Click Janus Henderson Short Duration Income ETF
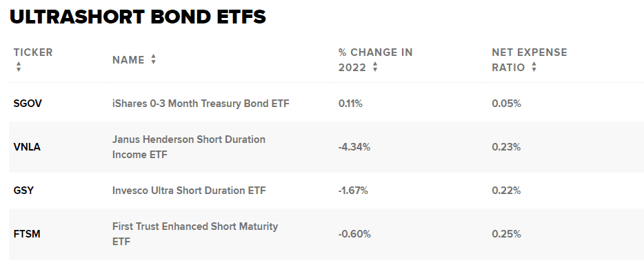644x261 pixels. tap(189, 147)
